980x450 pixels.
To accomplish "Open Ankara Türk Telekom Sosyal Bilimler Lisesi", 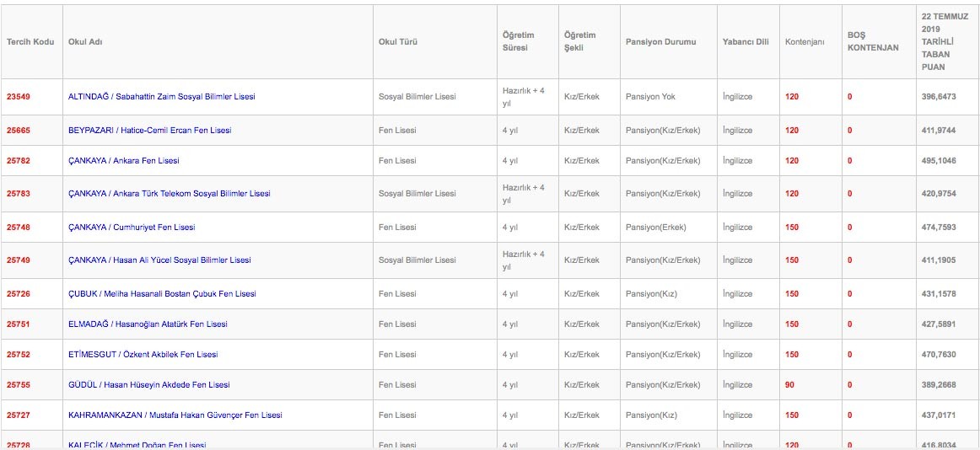I will (169, 194).
